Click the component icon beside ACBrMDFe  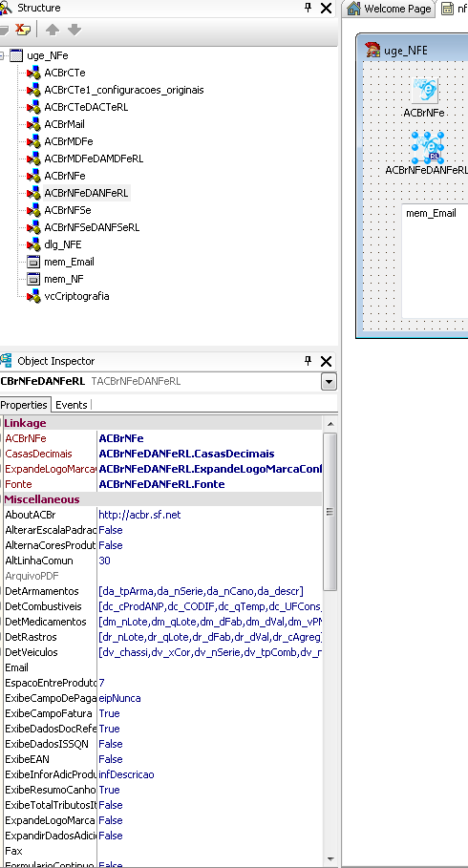point(34,141)
